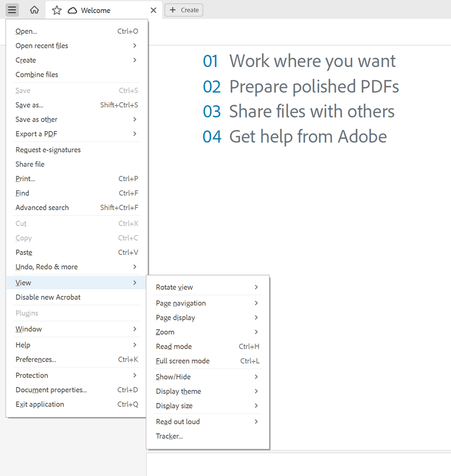Open Advanced search

click(42, 207)
